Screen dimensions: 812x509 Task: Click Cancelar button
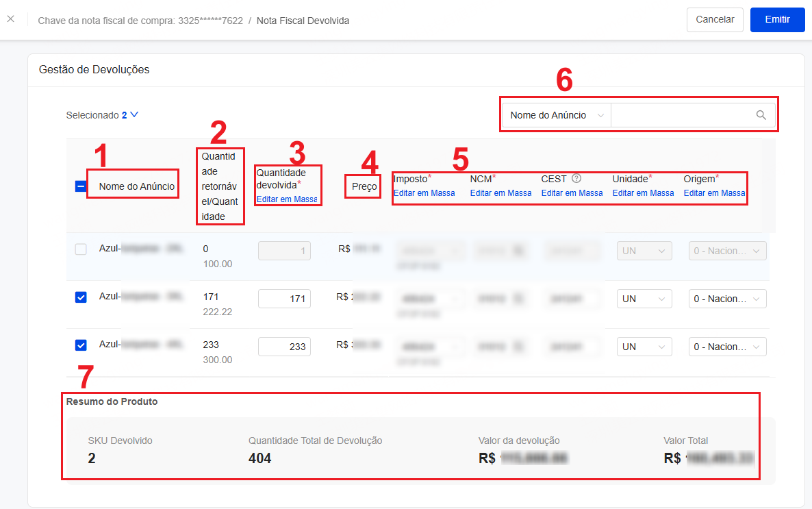[x=715, y=20]
